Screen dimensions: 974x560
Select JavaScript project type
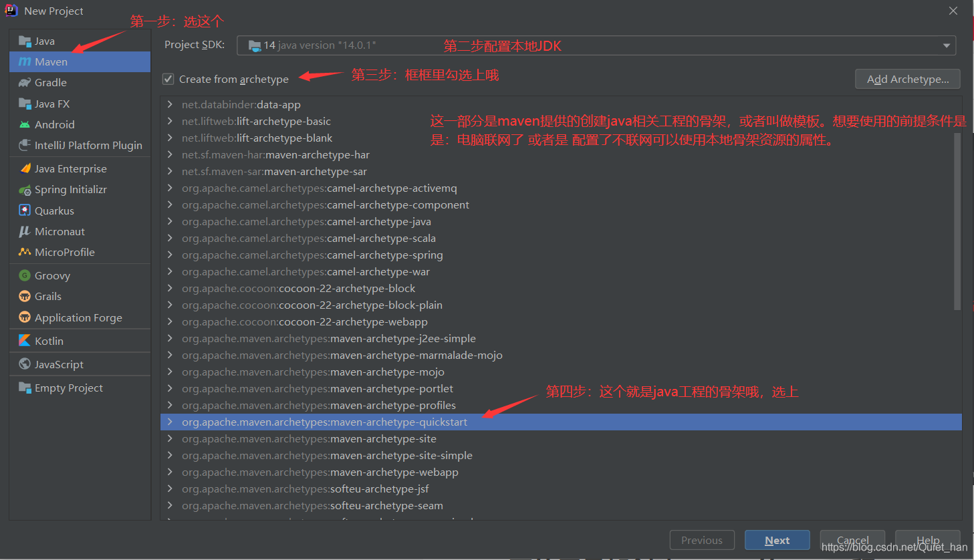[x=80, y=364]
